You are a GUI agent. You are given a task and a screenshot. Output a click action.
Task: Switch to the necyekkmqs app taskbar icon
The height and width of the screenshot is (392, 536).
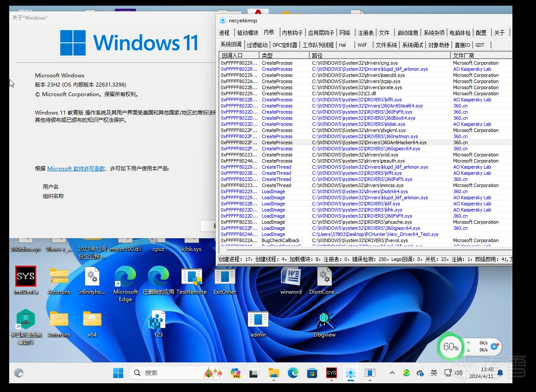[350, 373]
